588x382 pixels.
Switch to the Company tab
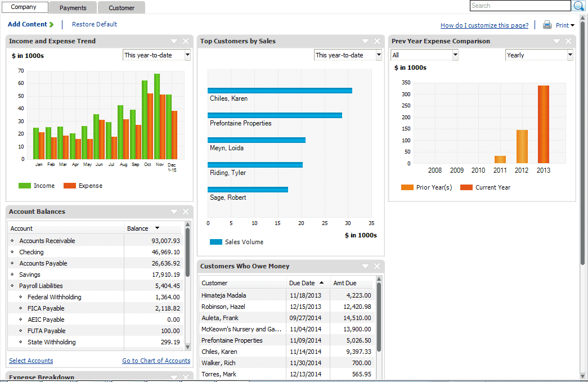[24, 7]
